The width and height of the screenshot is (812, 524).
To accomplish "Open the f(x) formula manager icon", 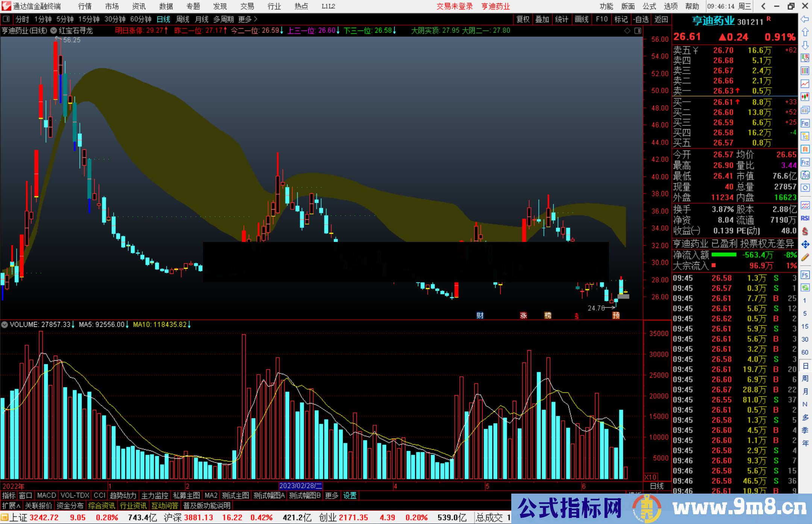I will point(805,175).
